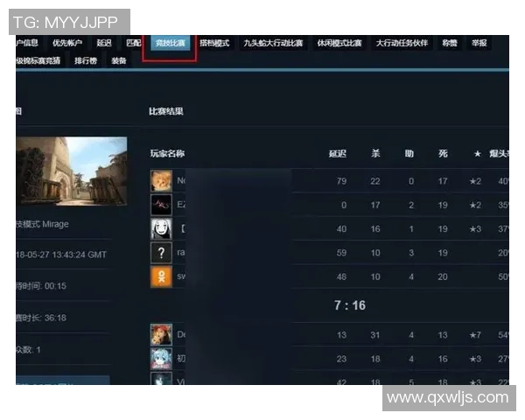
Task: Switch to the 排行榜 tab
Action: pyautogui.click(x=86, y=60)
